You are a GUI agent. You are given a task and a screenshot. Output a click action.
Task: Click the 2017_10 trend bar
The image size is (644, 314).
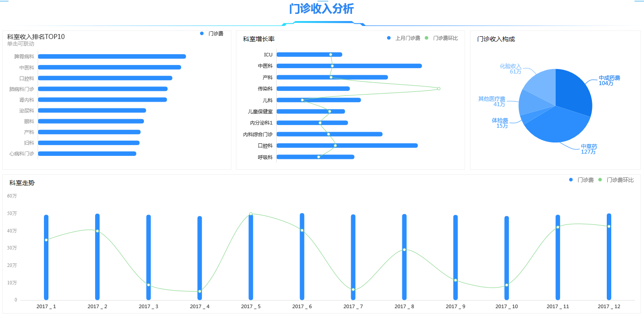point(506,258)
